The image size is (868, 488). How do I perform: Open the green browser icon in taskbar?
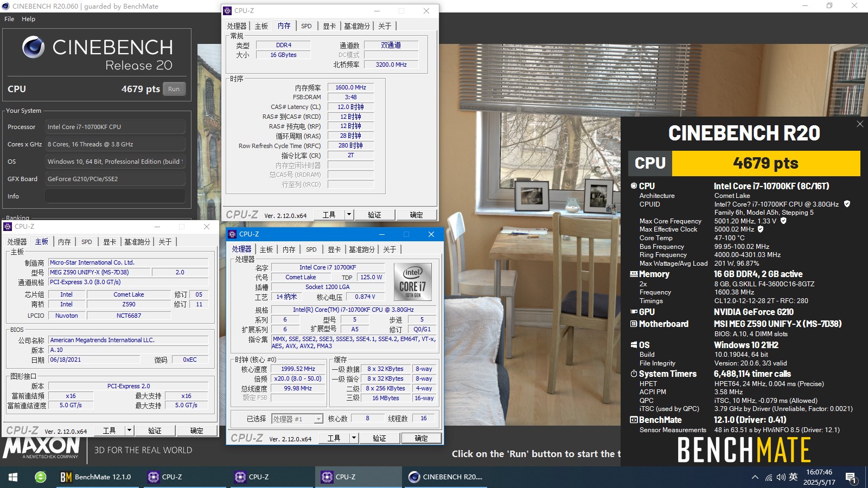tap(41, 477)
